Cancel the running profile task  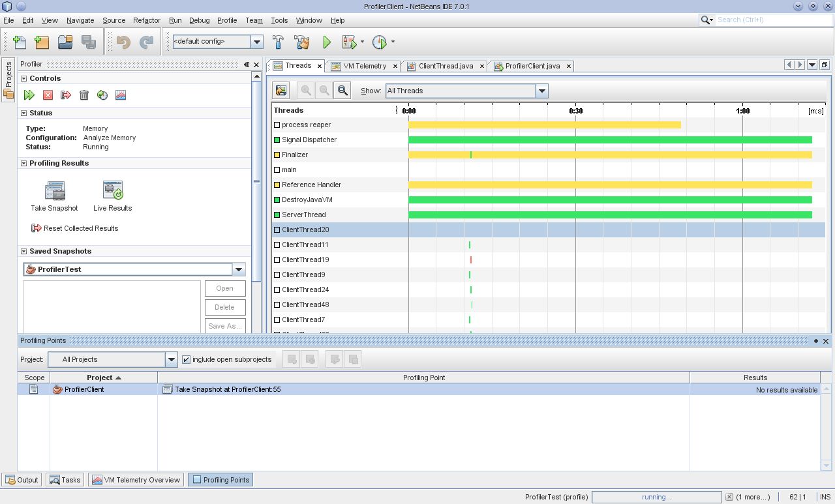(729, 497)
